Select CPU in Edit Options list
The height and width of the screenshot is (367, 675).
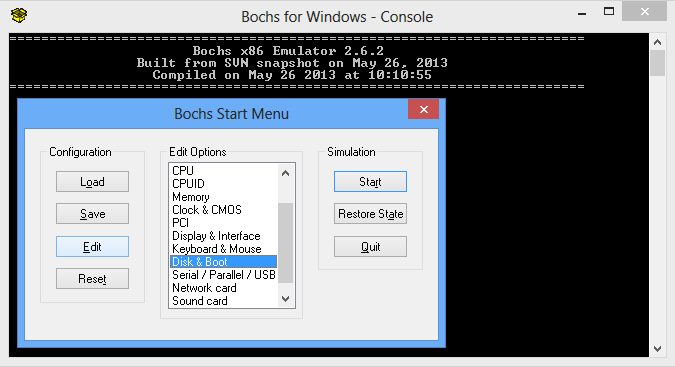pos(224,170)
